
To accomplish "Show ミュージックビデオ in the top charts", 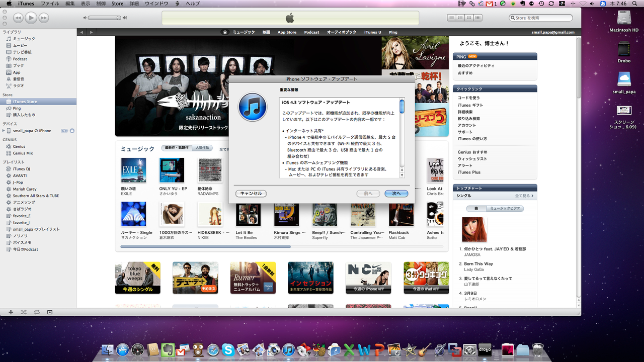I will tap(505, 208).
